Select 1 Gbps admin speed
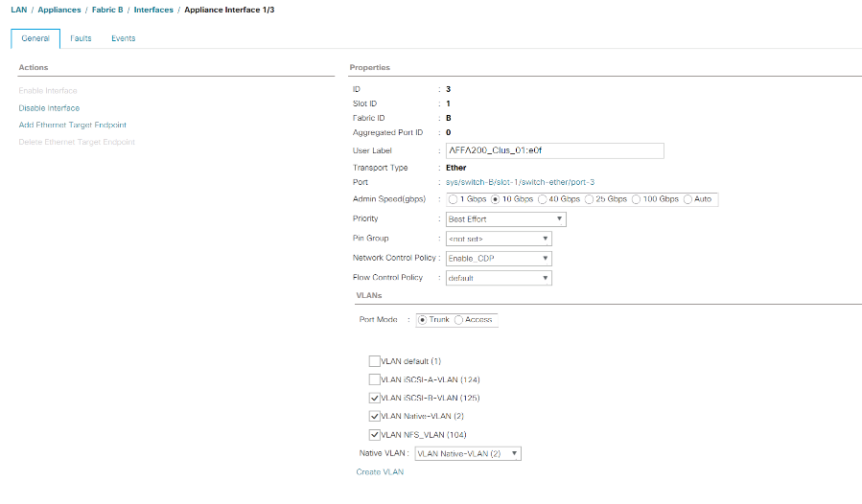Image resolution: width=862 pixels, height=504 pixels. click(x=453, y=199)
